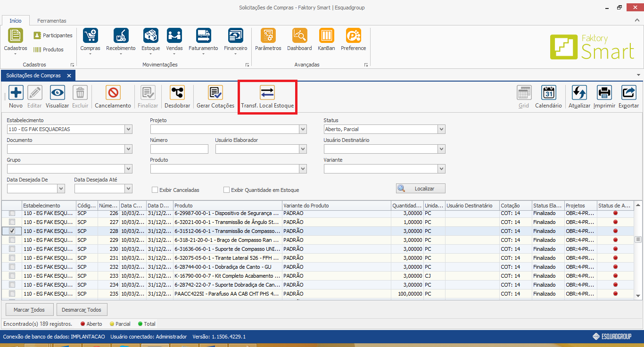This screenshot has height=347, width=644.
Task: Open the Calendário view icon
Action: (548, 93)
